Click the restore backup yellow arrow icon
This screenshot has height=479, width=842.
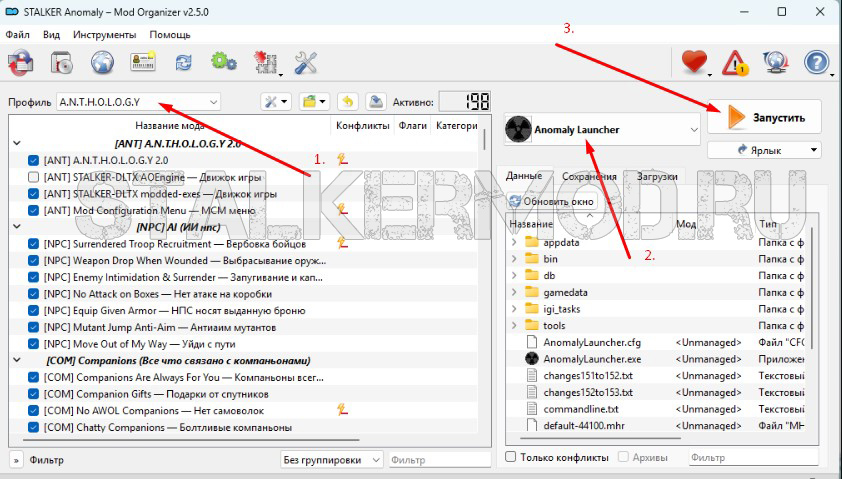(348, 101)
